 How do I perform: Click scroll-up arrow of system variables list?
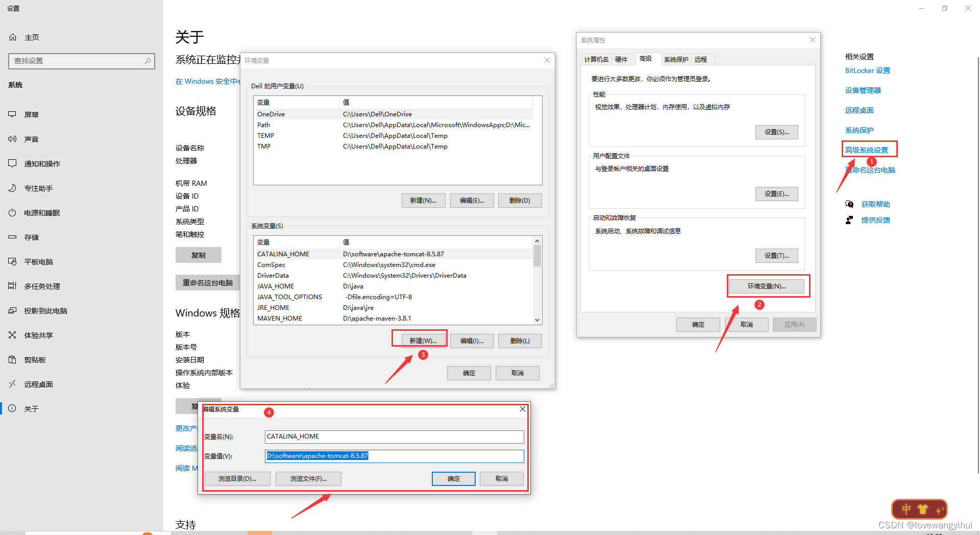tap(537, 240)
